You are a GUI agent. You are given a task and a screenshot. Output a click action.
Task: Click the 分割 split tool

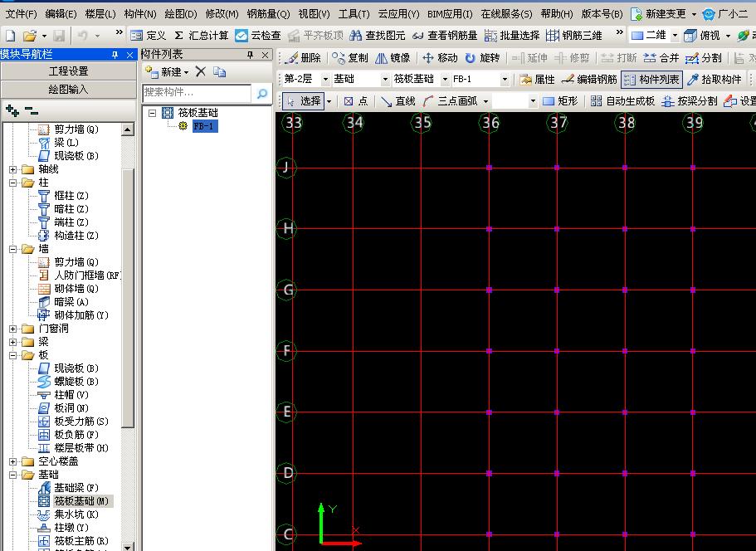pyautogui.click(x=704, y=58)
